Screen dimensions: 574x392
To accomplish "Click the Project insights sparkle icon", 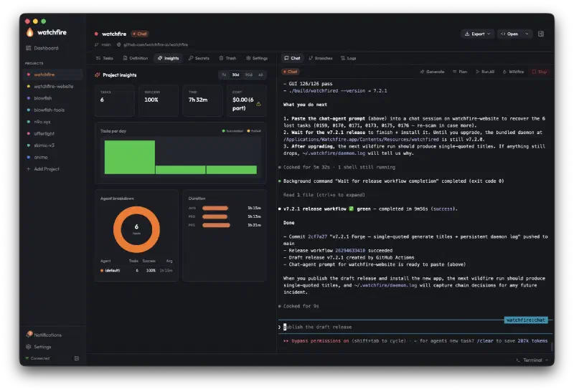I will click(x=98, y=75).
